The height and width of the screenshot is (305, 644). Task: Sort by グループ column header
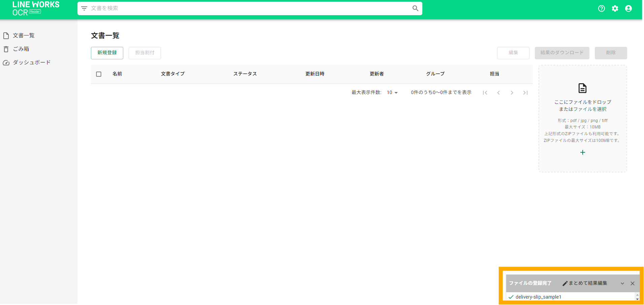(436, 74)
